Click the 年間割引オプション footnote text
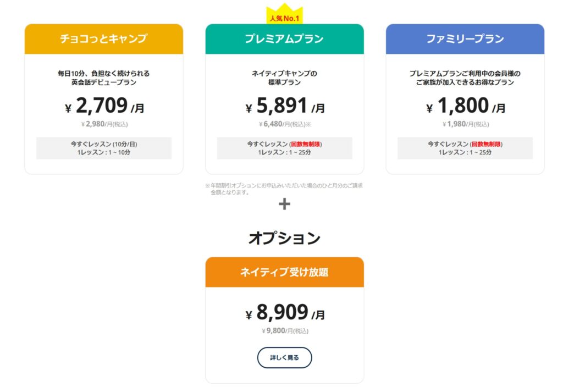Viewport: 563px width, 392px height. 284,189
